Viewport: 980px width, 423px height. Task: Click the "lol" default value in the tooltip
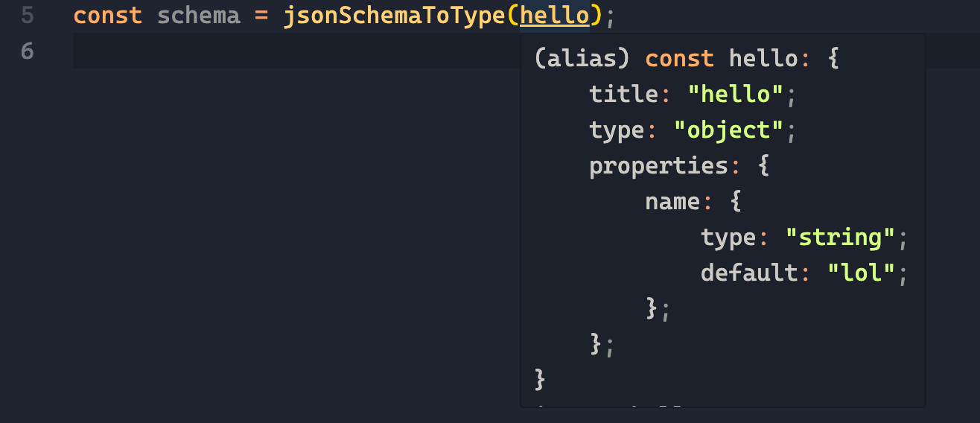(x=862, y=273)
